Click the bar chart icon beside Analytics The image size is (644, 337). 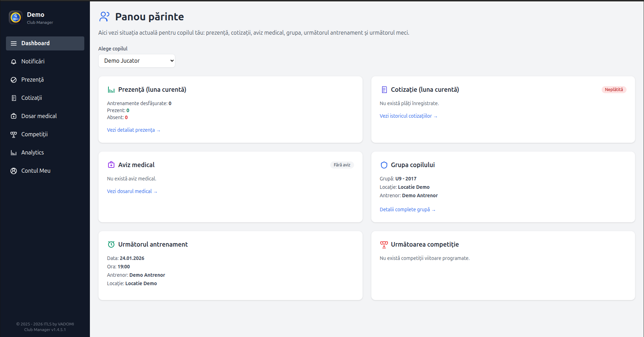(x=14, y=153)
